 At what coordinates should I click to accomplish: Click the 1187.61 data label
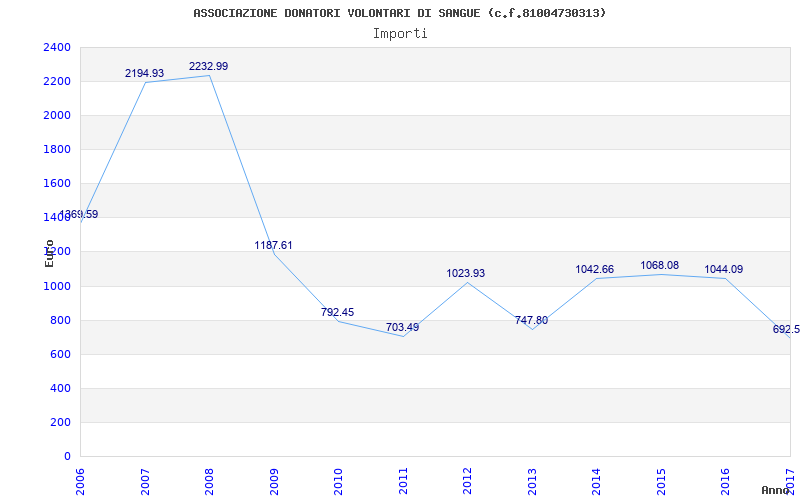click(273, 245)
